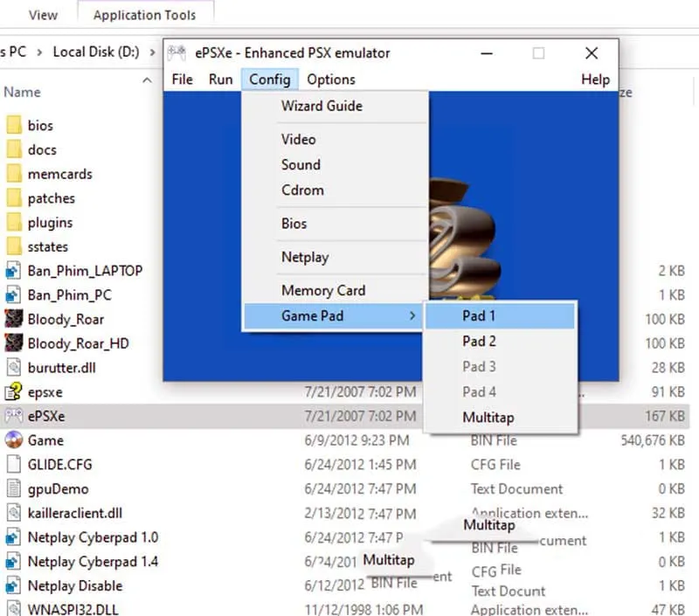This screenshot has width=699, height=616.
Task: Open the bios folder icon
Action: pyautogui.click(x=14, y=125)
